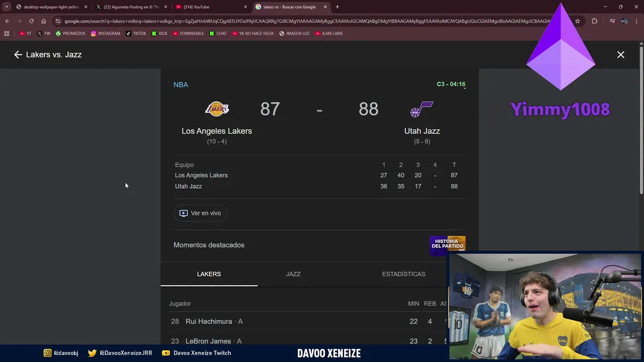Open the Chrome profile avatar
This screenshot has width=644, height=362.
624,21
